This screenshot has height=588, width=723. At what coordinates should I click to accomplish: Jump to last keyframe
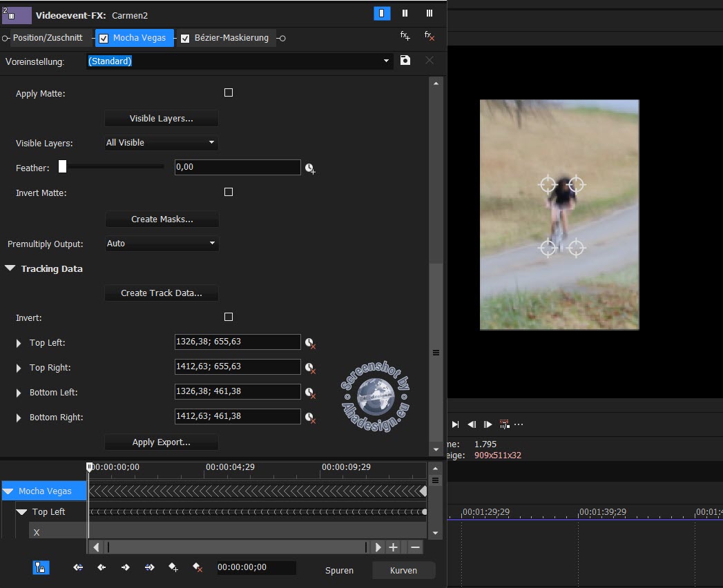point(149,567)
